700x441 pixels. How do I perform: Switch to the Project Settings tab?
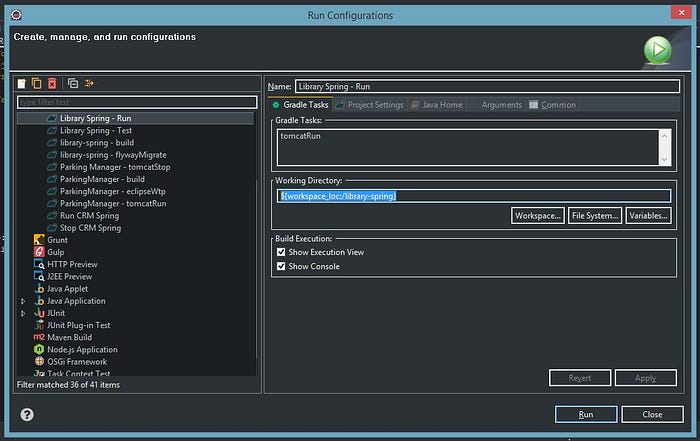(x=369, y=105)
